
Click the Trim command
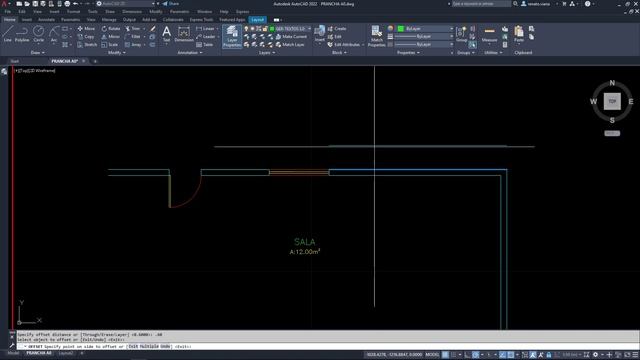(x=133, y=29)
